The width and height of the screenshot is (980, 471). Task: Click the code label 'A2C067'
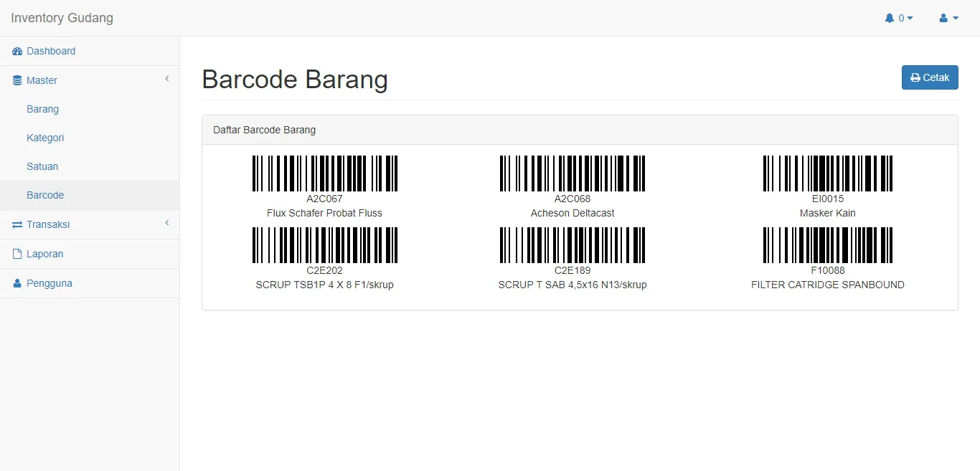point(325,199)
